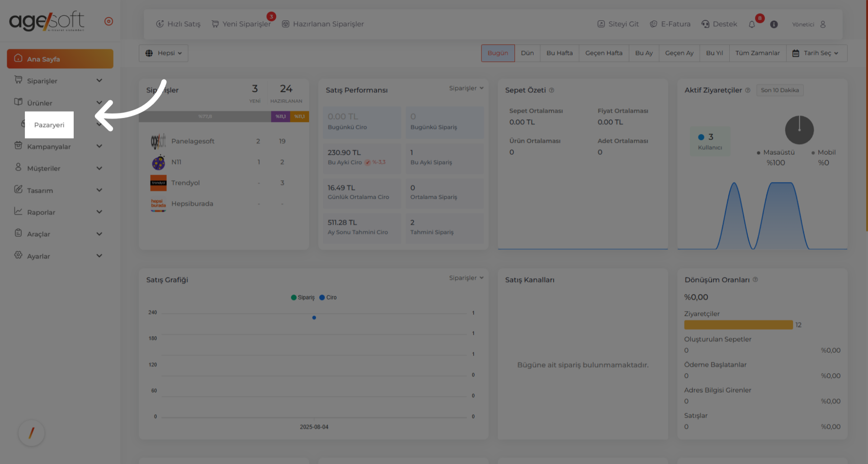Image resolution: width=868 pixels, height=464 pixels.
Task: Click the floating slash button bottom-left
Action: tap(31, 433)
